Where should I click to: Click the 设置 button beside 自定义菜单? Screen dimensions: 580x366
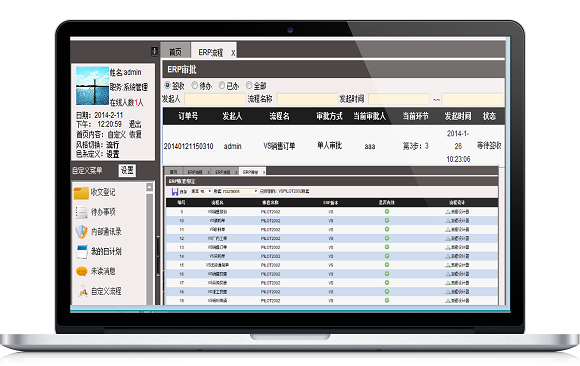tap(127, 170)
